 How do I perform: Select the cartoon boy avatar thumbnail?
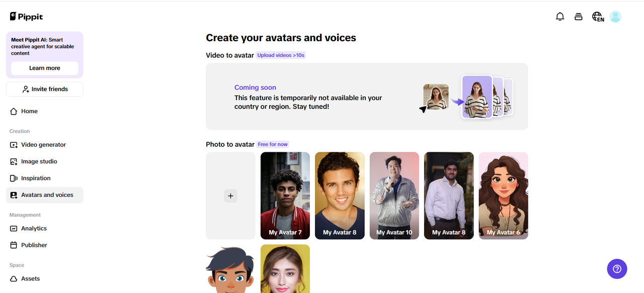click(230, 269)
